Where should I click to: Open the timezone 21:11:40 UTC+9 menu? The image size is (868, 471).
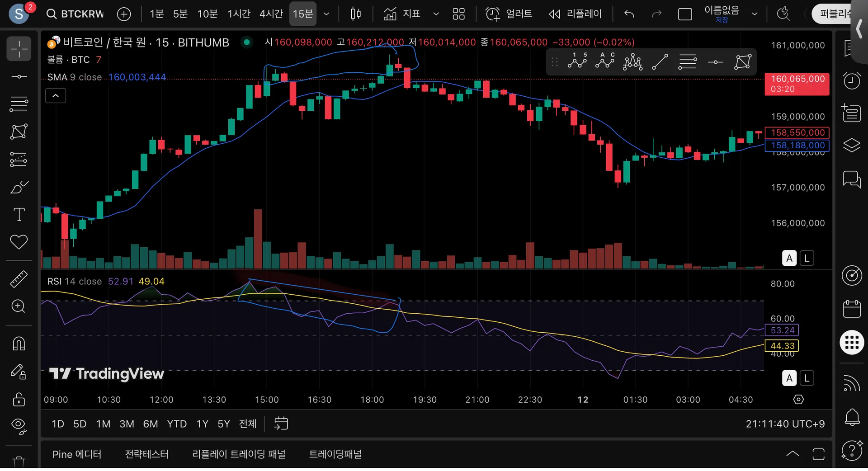[785, 424]
